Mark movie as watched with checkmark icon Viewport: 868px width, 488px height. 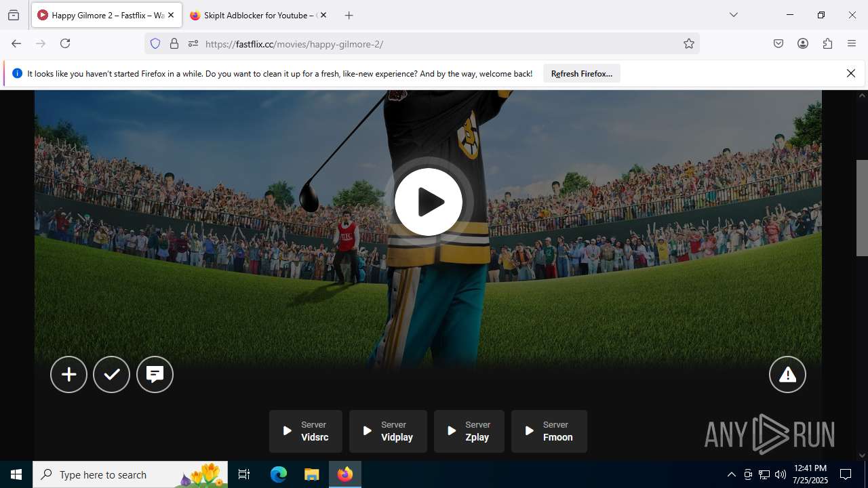point(111,374)
